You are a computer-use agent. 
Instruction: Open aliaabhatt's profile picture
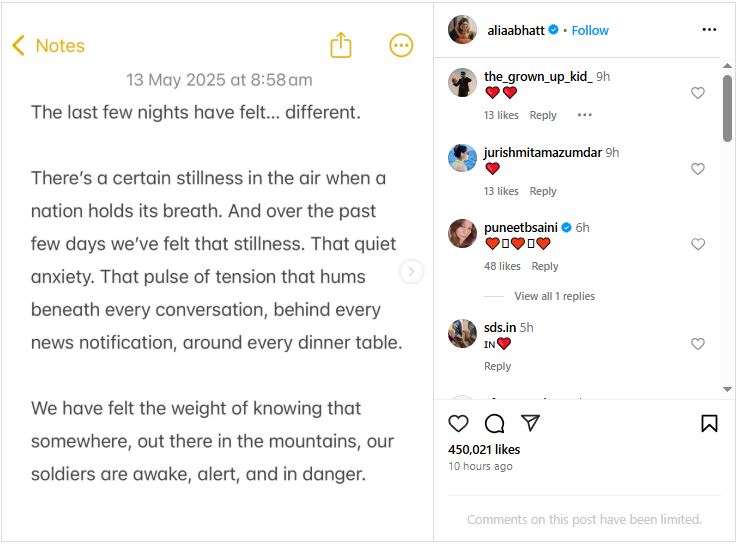[x=462, y=30]
